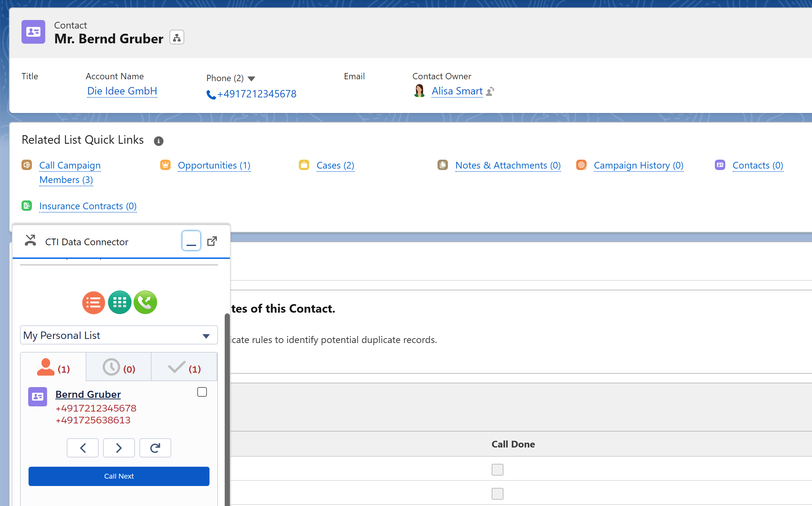Open Call Campaign Members (3) link
This screenshot has height=506, width=812.
click(x=70, y=173)
